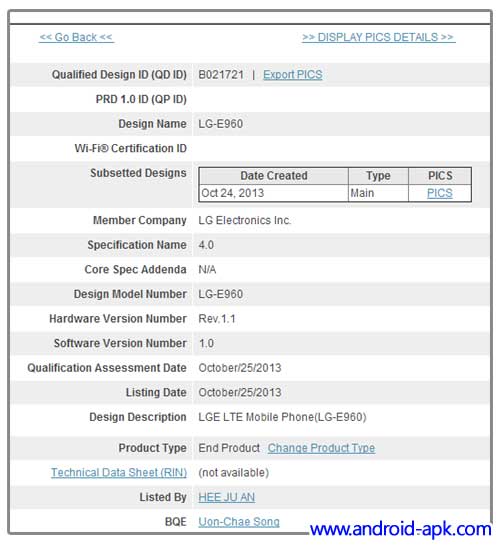
Task: Click Hardware Version value Rev.1.1
Action: [217, 318]
